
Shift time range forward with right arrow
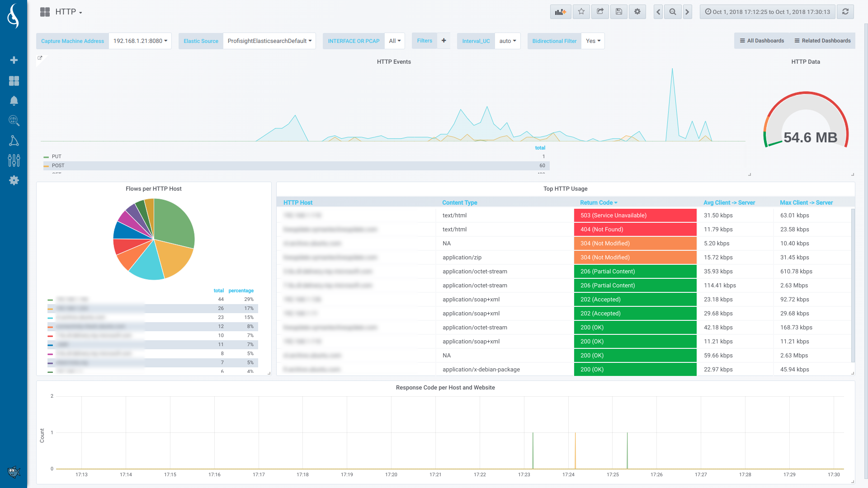[687, 12]
